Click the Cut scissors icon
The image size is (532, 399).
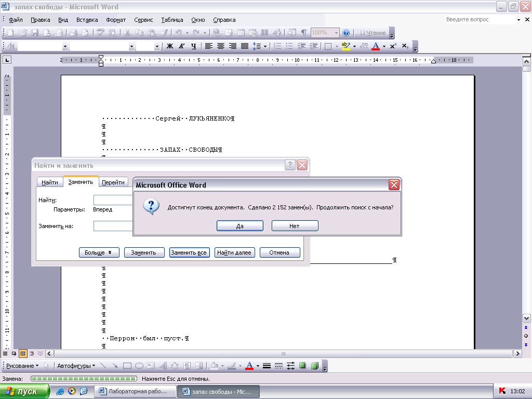[128, 33]
